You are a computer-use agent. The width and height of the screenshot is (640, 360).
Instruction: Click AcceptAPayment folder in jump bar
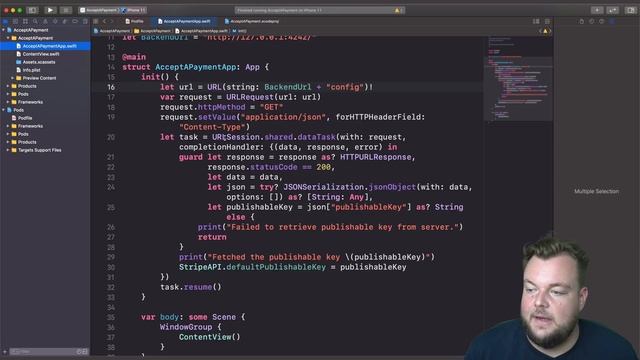tap(152, 31)
